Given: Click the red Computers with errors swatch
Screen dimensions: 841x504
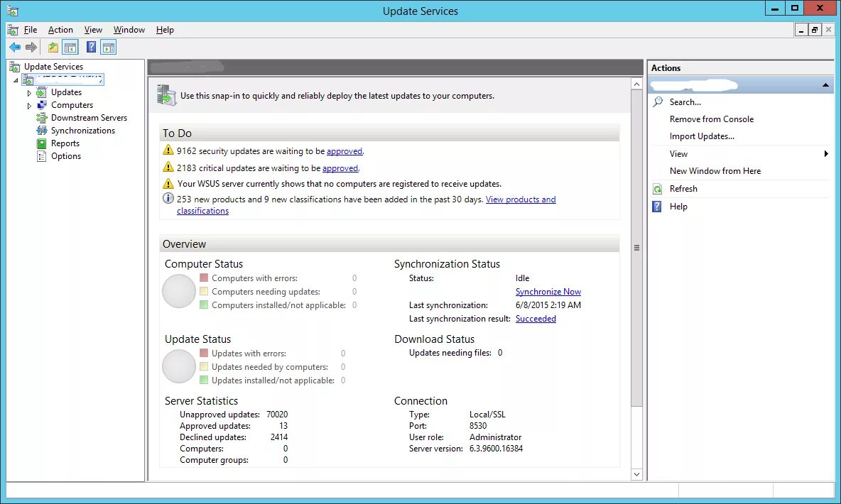Looking at the screenshot, I should pos(204,278).
